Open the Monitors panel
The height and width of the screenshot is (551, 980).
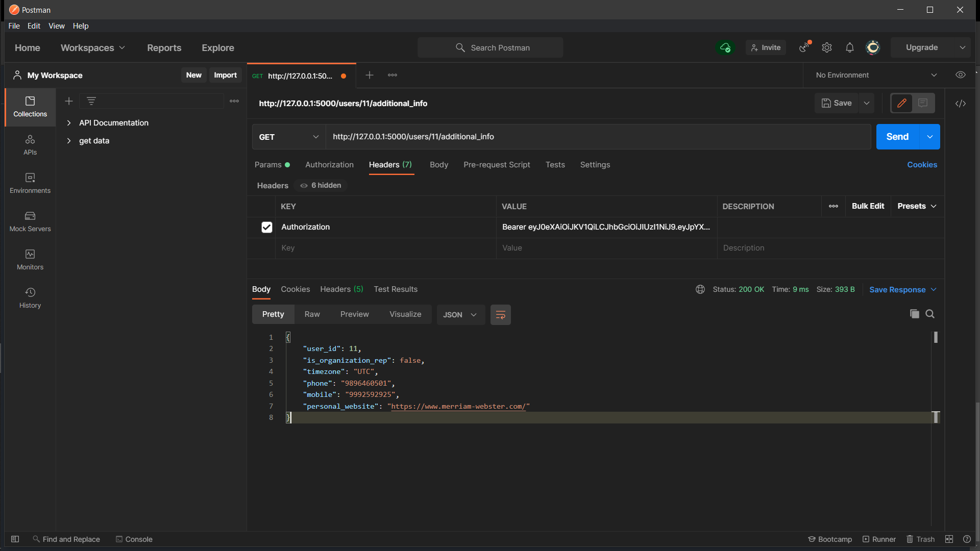point(29,259)
